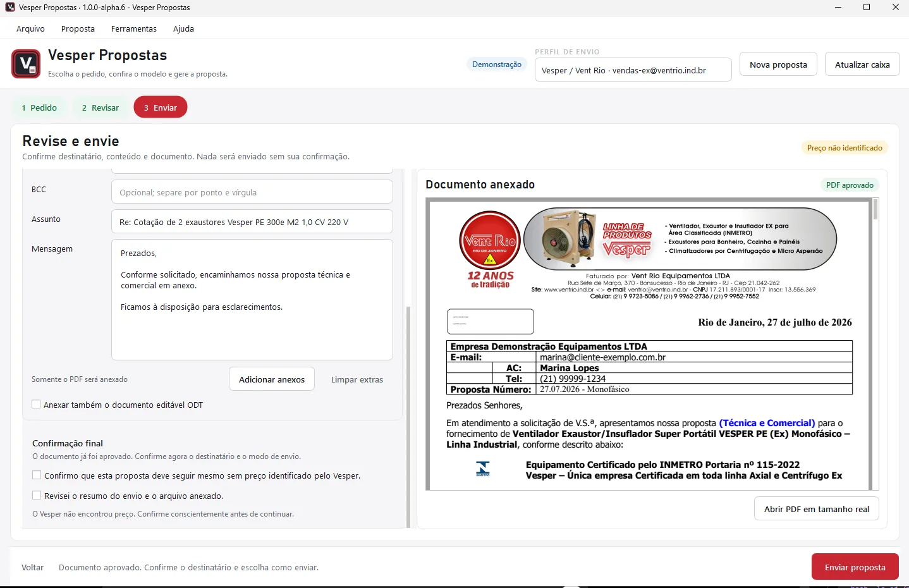Click the INMETRO logo in PDF
Screen dimensions: 909x588
point(483,469)
